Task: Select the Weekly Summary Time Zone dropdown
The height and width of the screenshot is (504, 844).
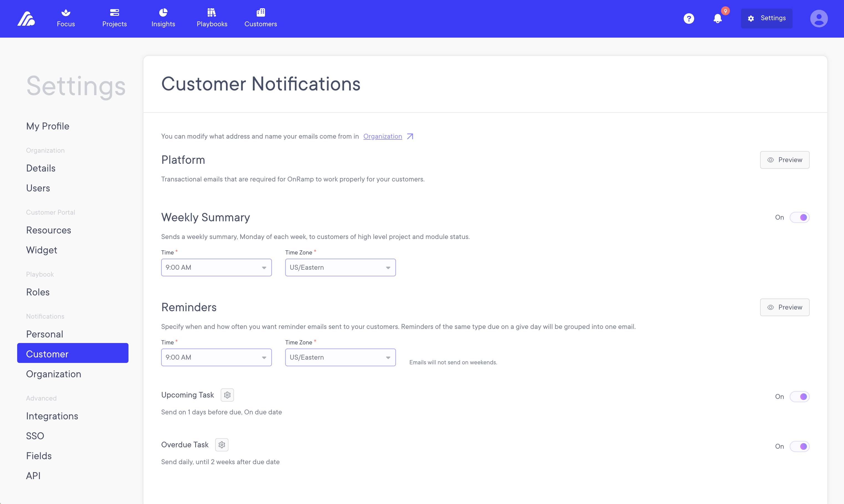Action: click(x=340, y=267)
